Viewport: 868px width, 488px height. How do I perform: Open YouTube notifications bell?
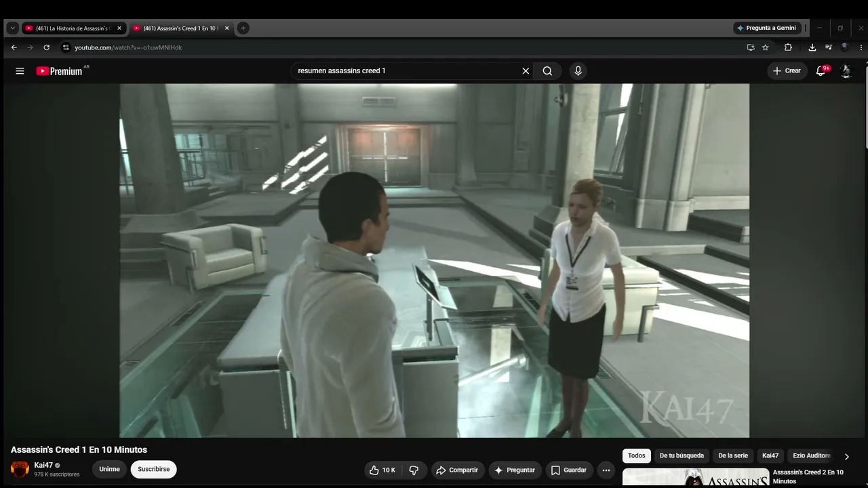(x=821, y=70)
